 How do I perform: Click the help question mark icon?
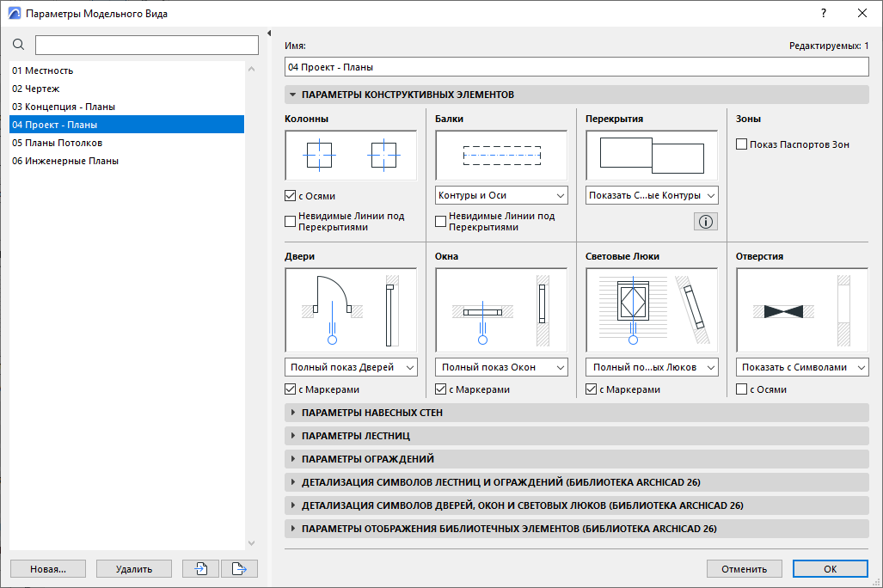823,13
